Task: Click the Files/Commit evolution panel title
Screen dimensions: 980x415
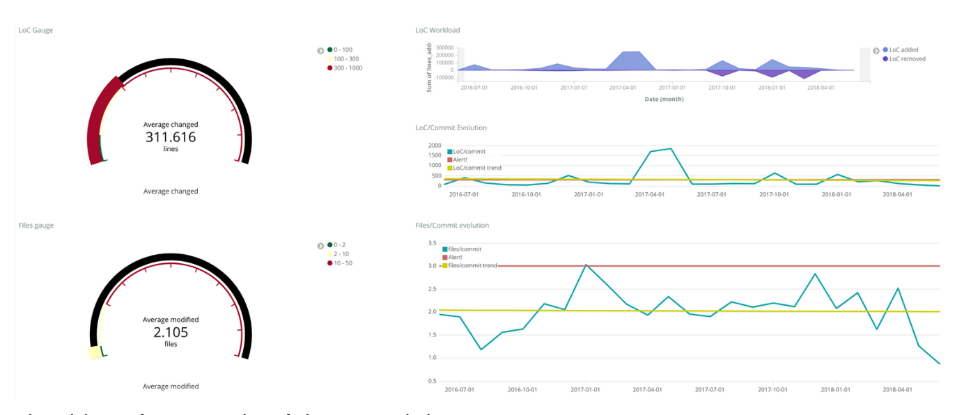Action: [452, 226]
